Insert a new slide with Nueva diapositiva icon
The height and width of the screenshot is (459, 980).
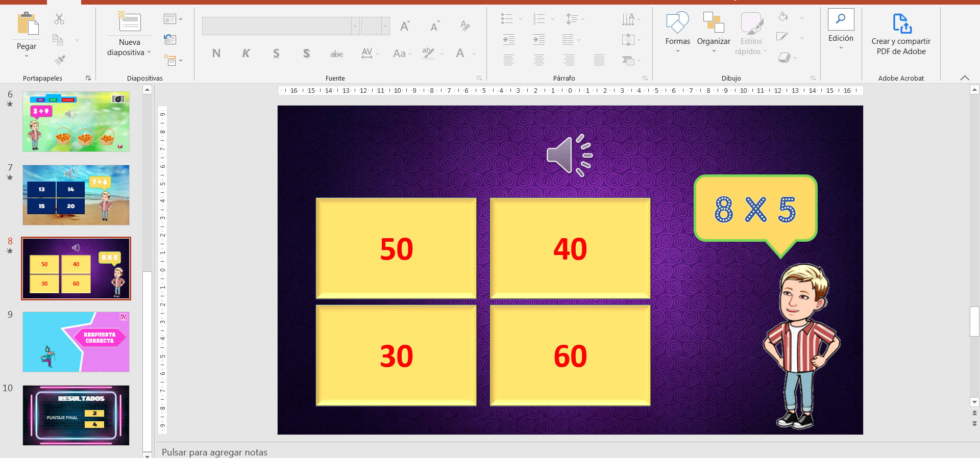pyautogui.click(x=130, y=22)
